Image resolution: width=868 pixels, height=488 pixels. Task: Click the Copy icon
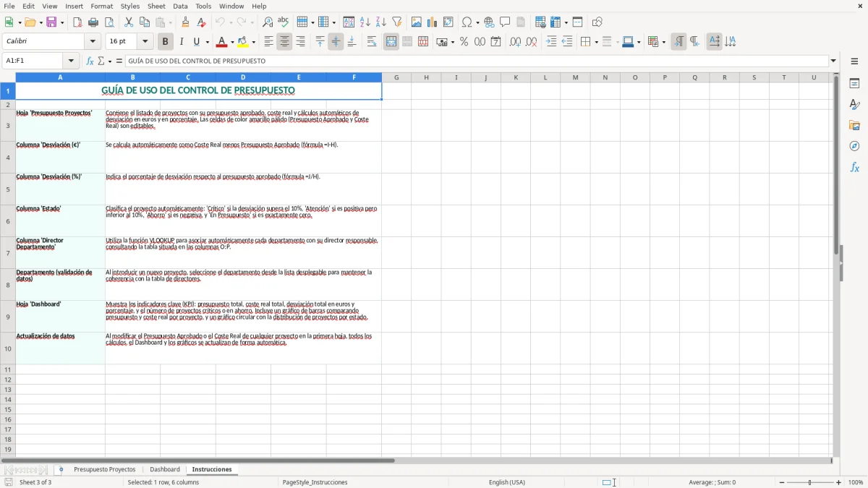click(145, 22)
